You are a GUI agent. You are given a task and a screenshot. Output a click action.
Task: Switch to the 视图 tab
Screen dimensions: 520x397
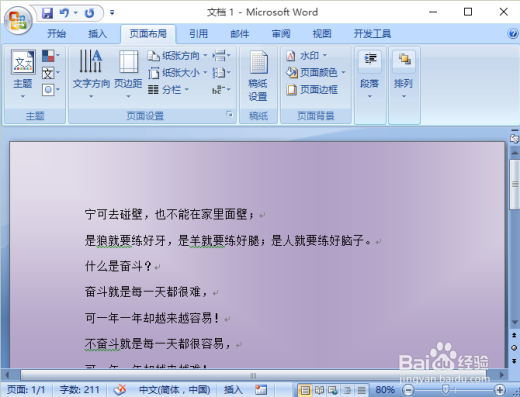click(x=322, y=34)
